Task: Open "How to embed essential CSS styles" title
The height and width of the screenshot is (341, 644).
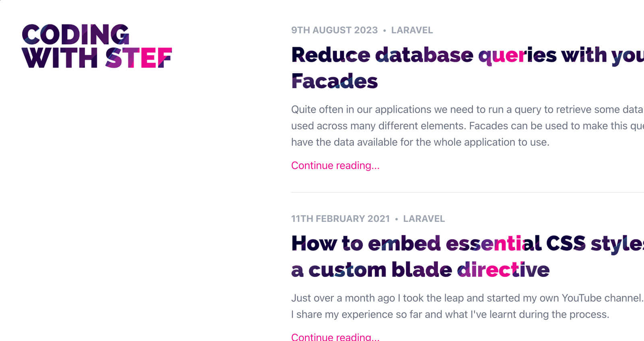Action: pos(468,256)
